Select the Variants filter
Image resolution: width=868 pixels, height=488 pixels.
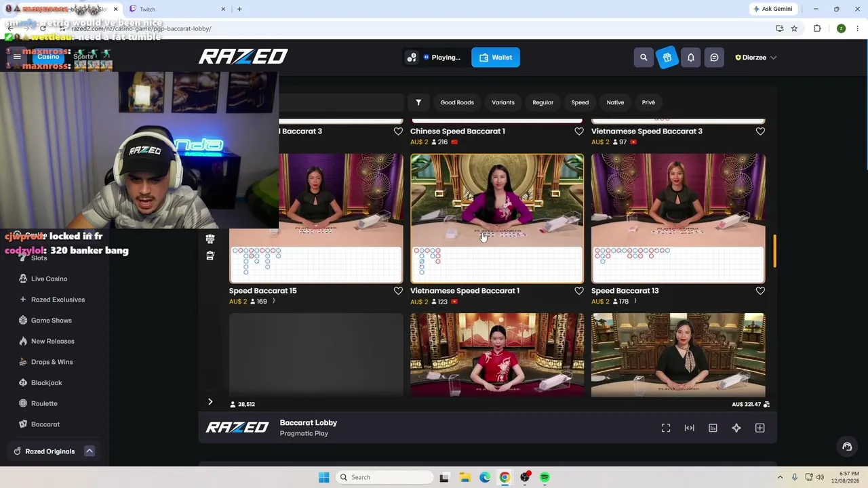tap(503, 102)
